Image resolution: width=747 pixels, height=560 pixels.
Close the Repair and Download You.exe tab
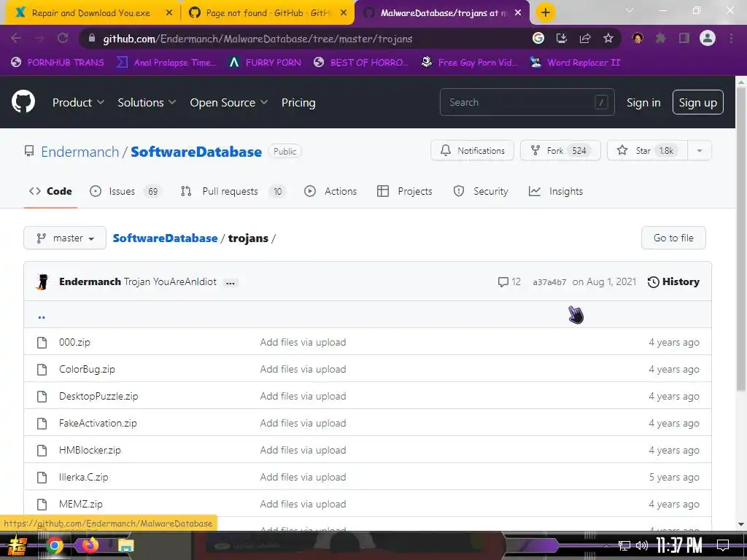(x=169, y=13)
